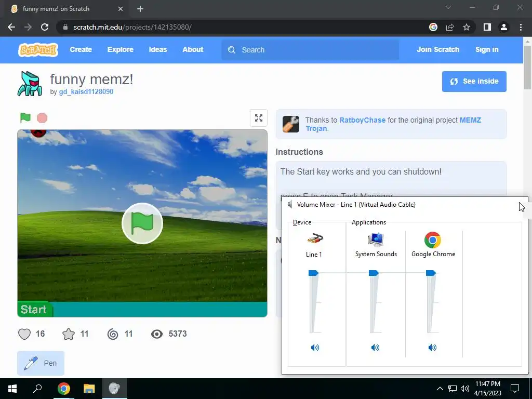Viewport: 532px width, 399px height.
Task: Click the page vertical scrollbar
Action: coord(527,67)
